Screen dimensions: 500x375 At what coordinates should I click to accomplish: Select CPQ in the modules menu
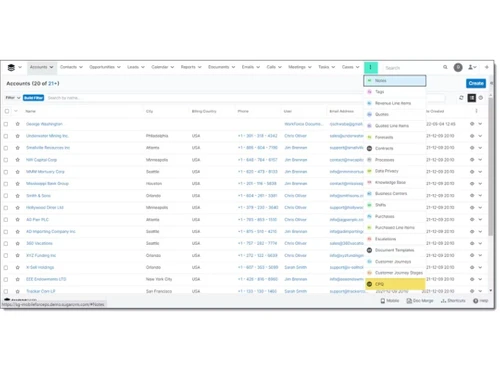point(395,284)
